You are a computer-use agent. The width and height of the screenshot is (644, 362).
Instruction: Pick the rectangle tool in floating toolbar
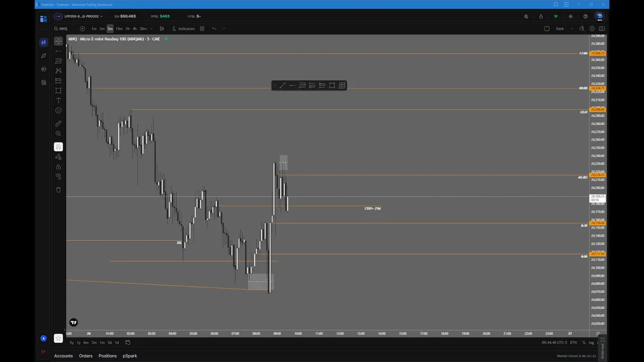(x=332, y=85)
